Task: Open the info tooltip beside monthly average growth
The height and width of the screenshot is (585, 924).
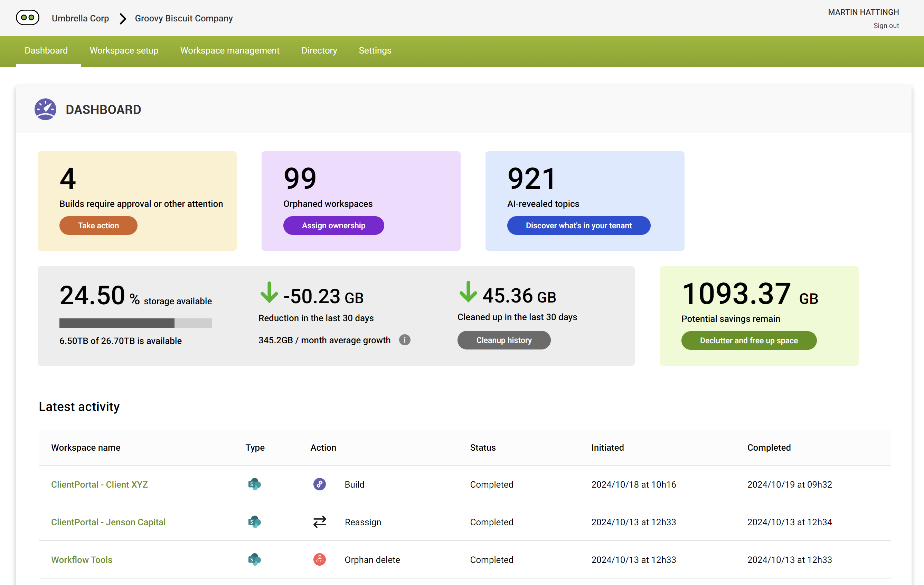Action: point(404,340)
